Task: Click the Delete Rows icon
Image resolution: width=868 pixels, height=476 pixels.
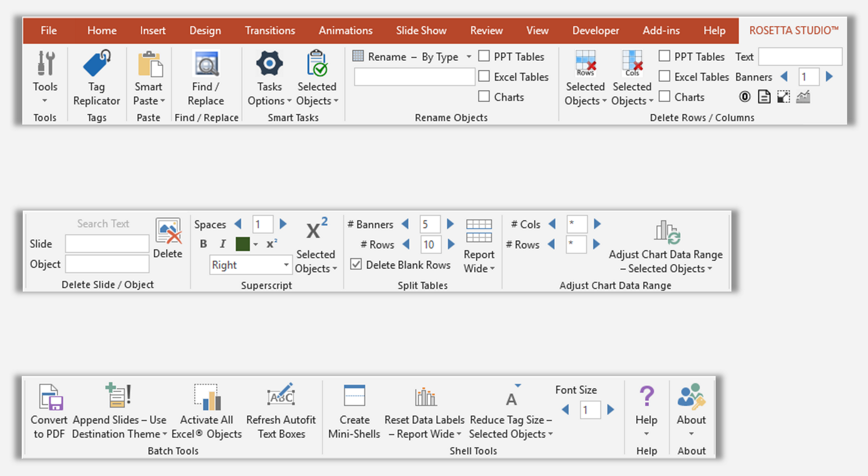Action: (585, 63)
